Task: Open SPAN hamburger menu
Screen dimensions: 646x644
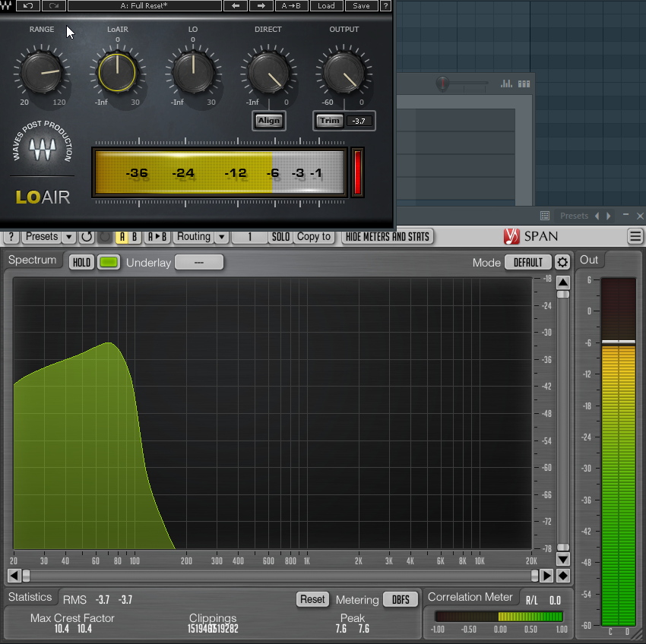Action: (635, 237)
